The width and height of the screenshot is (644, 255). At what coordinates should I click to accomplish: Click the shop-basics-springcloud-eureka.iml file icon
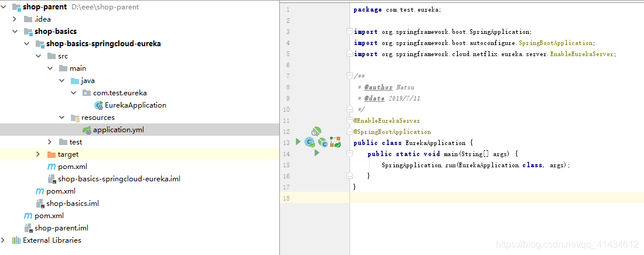[52, 179]
